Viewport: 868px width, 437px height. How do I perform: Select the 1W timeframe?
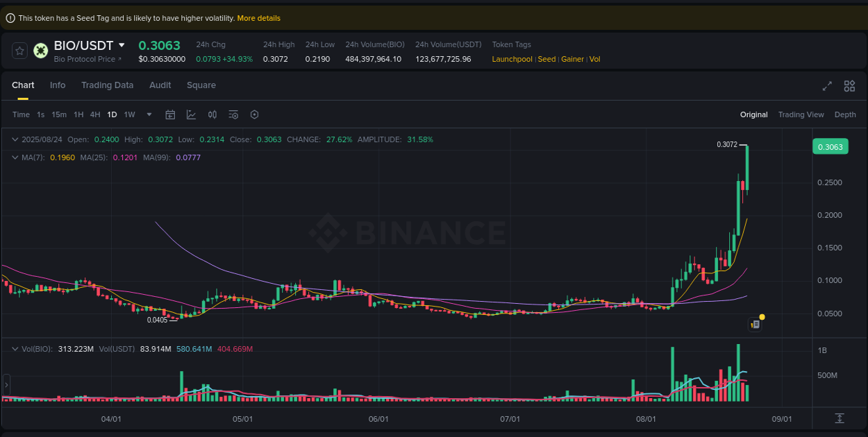[129, 114]
